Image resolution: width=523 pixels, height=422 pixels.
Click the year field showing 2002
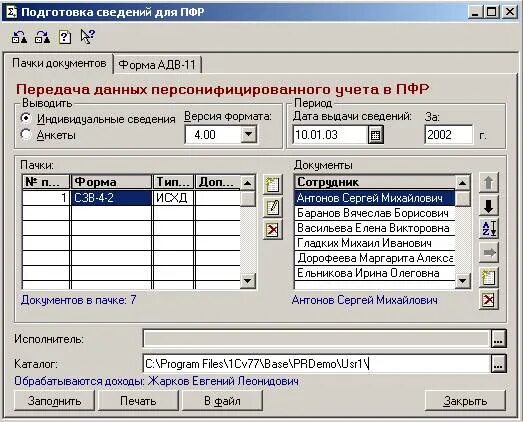pos(448,135)
